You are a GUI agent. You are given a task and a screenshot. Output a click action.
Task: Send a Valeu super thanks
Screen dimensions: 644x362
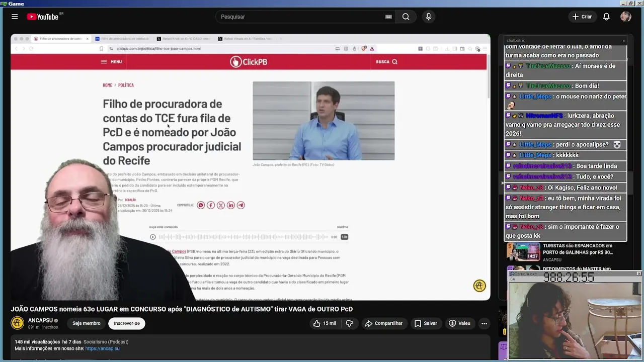click(459, 323)
